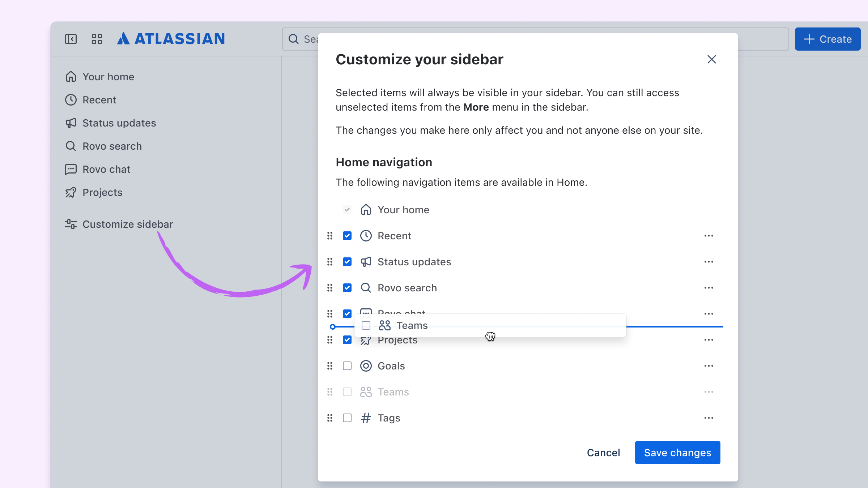Open the three-dot menu next to Tags

[x=709, y=418]
